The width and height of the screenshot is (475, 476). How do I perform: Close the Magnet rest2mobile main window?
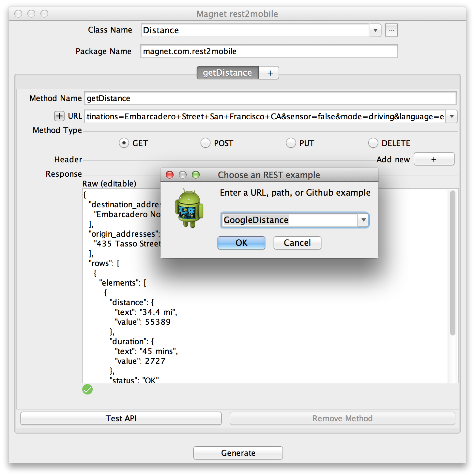pos(18,14)
